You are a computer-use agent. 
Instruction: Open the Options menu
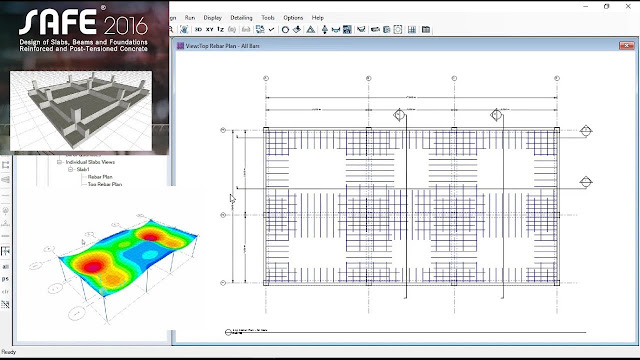click(x=293, y=18)
